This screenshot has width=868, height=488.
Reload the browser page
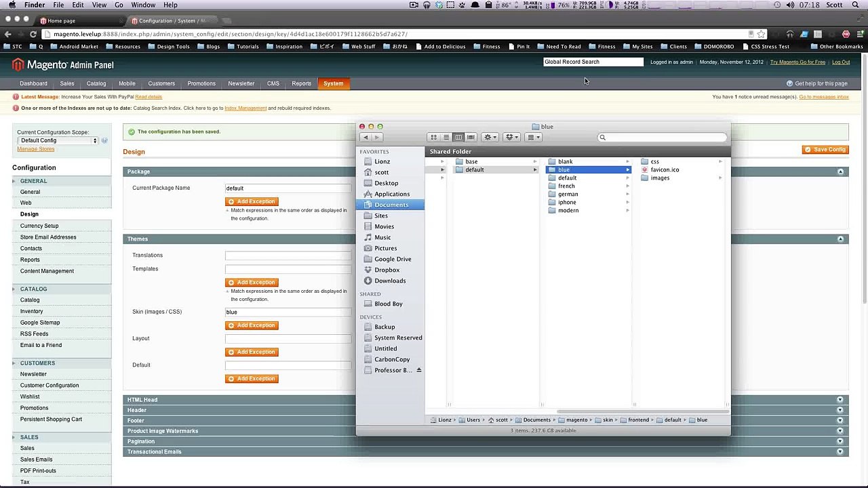pyautogui.click(x=33, y=34)
